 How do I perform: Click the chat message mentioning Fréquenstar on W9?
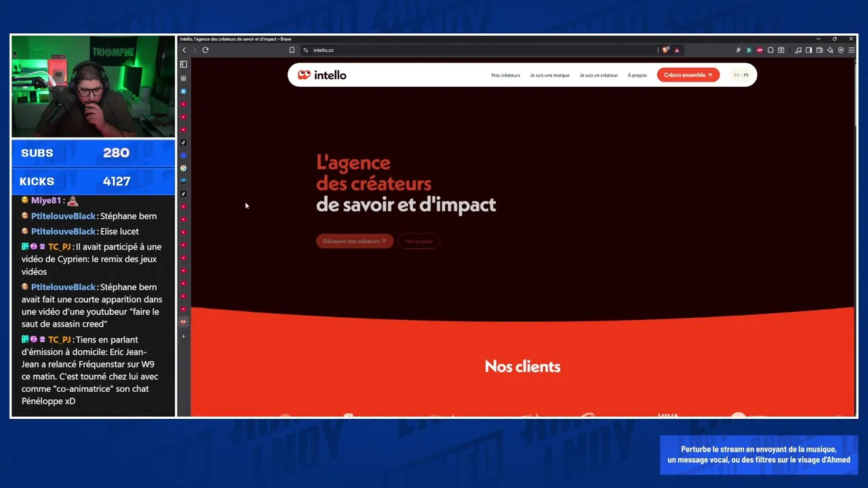(x=92, y=370)
